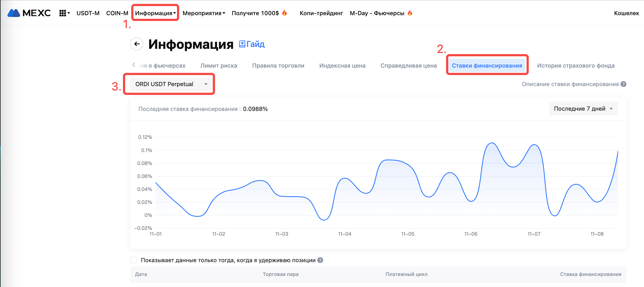Viewport: 644px width, 287px height.
Task: Open the Мероприятия dropdown menu
Action: coord(204,13)
